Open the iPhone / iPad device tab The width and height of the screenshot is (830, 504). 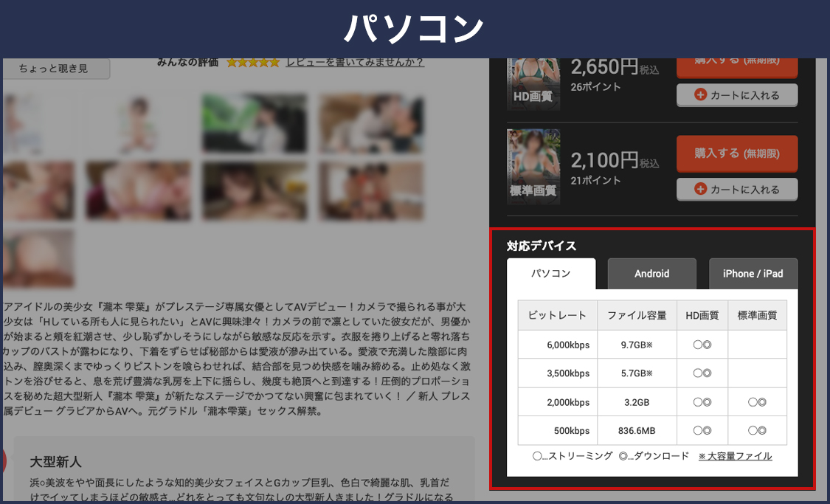tap(753, 274)
